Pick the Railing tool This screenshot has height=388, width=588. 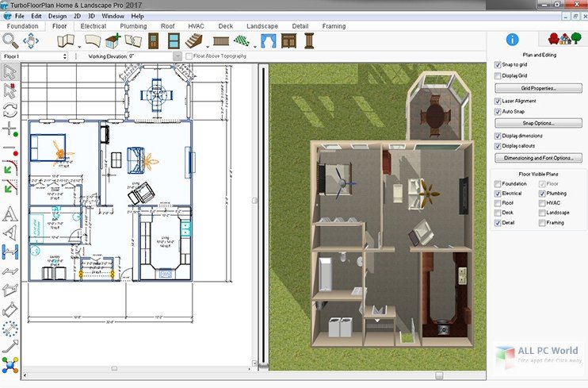(x=221, y=41)
